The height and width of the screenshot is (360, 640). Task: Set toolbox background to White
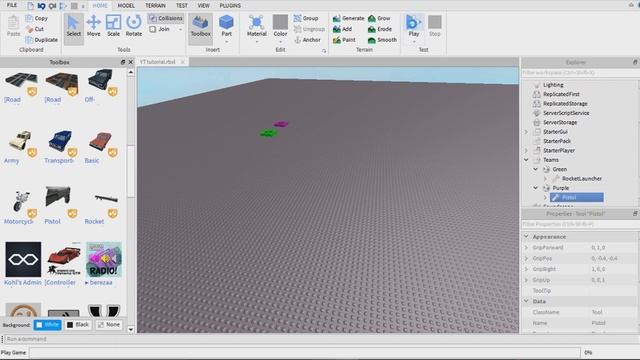tap(48, 325)
